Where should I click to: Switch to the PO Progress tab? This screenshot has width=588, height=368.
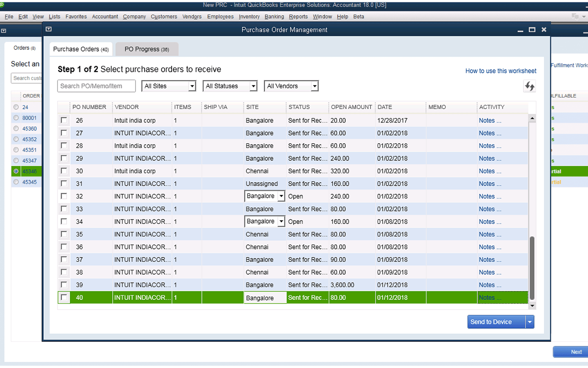click(x=147, y=49)
